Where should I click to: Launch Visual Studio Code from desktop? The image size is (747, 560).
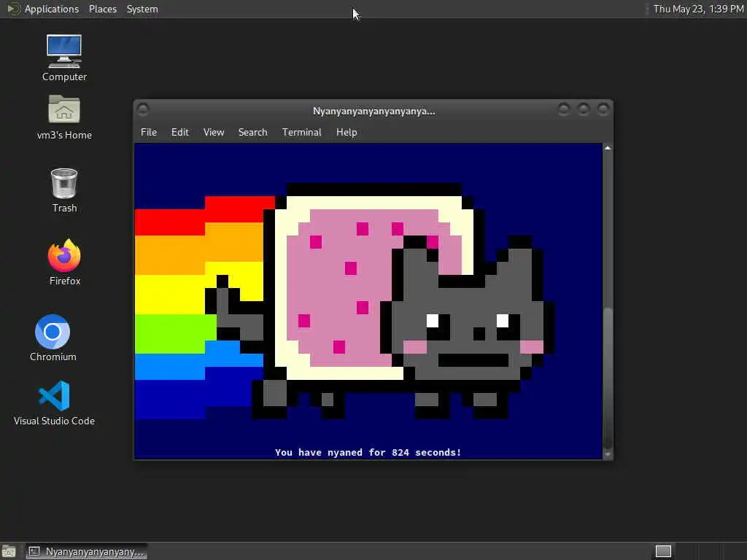(54, 402)
